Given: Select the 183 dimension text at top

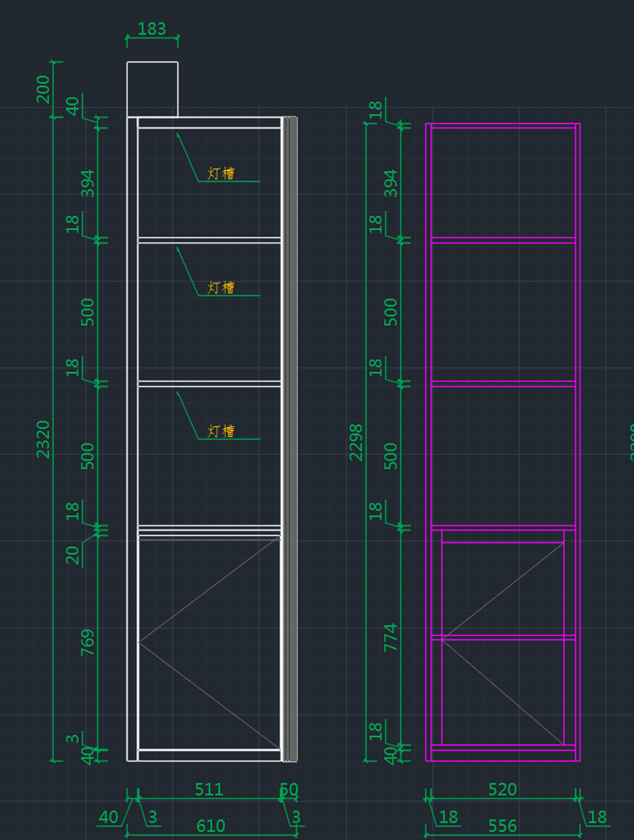Looking at the screenshot, I should pos(152,29).
